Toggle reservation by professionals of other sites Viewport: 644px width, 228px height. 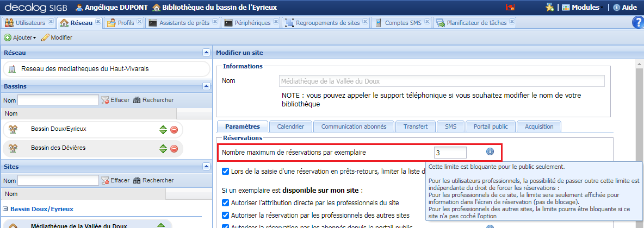pos(226,215)
